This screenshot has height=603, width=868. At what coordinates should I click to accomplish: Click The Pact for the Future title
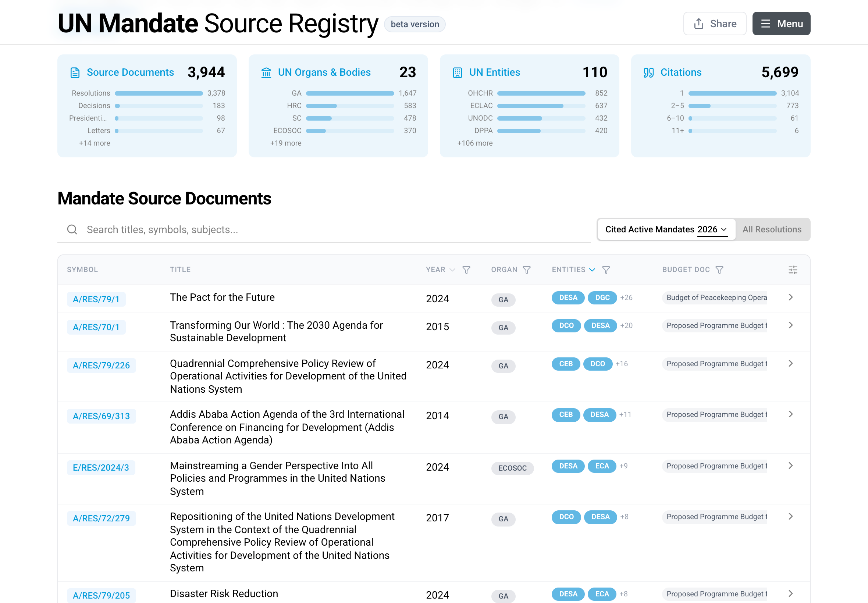point(222,297)
